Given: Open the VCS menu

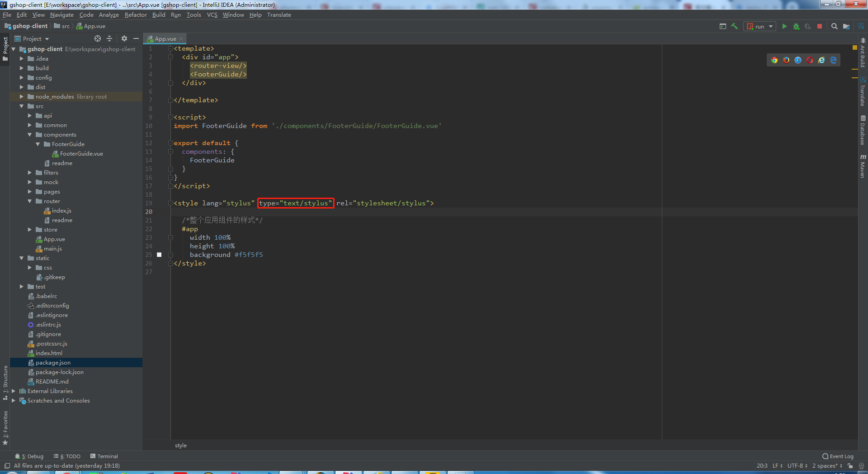Looking at the screenshot, I should (x=212, y=14).
